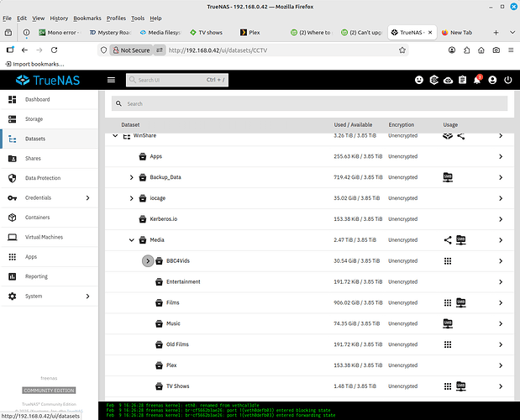Select the TV Shows dataset row

(x=309, y=386)
